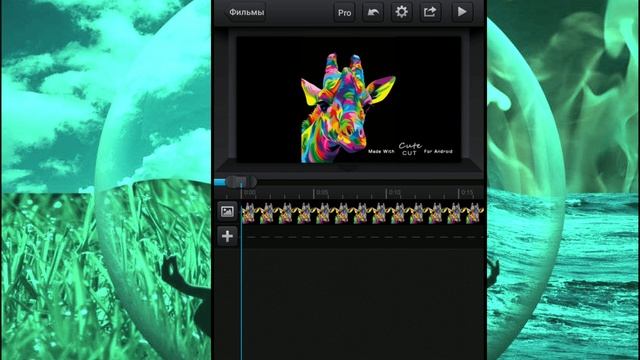Viewport: 640px width, 360px height.
Task: Click the timeline zoom slider handle
Action: point(241,181)
